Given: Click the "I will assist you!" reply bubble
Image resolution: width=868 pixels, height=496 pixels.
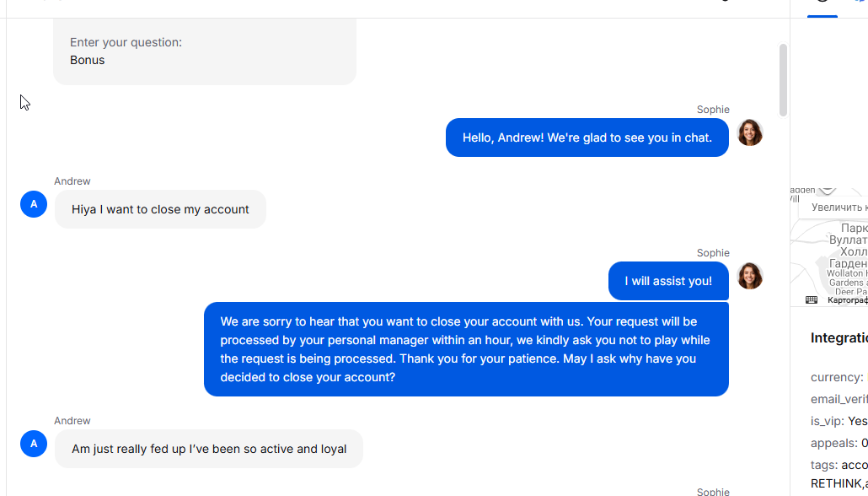Looking at the screenshot, I should [x=668, y=281].
